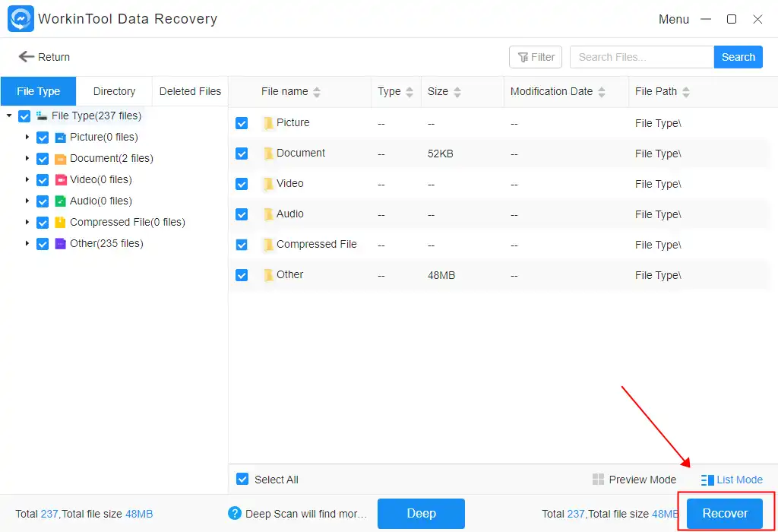Viewport: 778px width, 532px height.
Task: Click the 52KB size cell for Document
Action: tap(440, 154)
